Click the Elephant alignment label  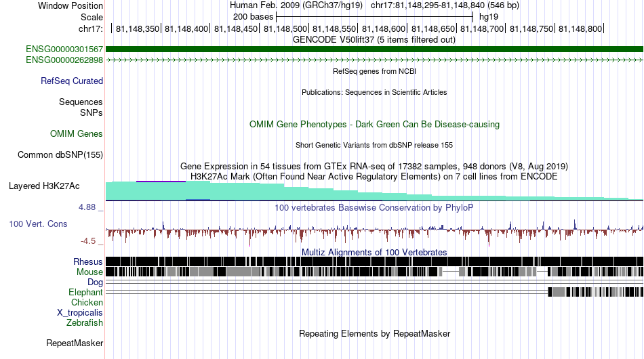[85, 293]
